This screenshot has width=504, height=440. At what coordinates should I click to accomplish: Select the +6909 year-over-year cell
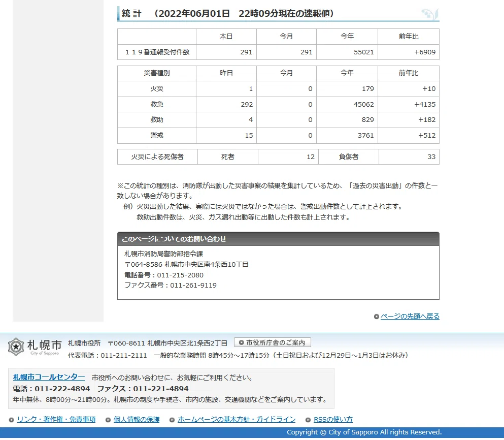[x=409, y=52]
